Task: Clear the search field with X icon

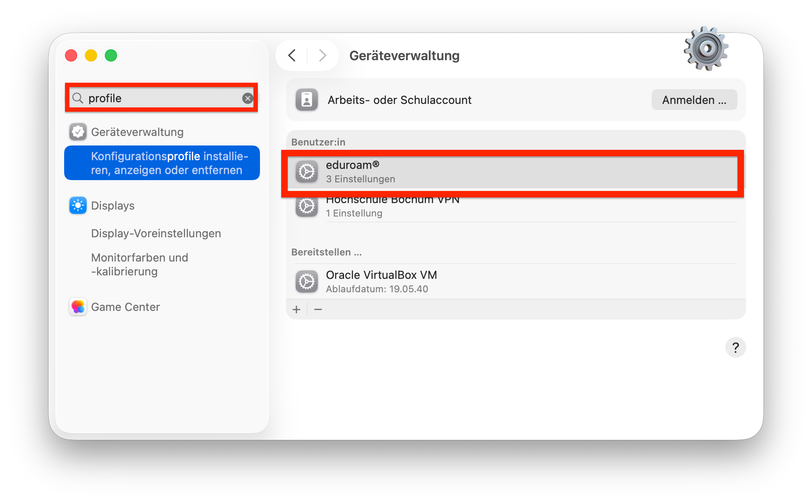Action: [x=247, y=98]
